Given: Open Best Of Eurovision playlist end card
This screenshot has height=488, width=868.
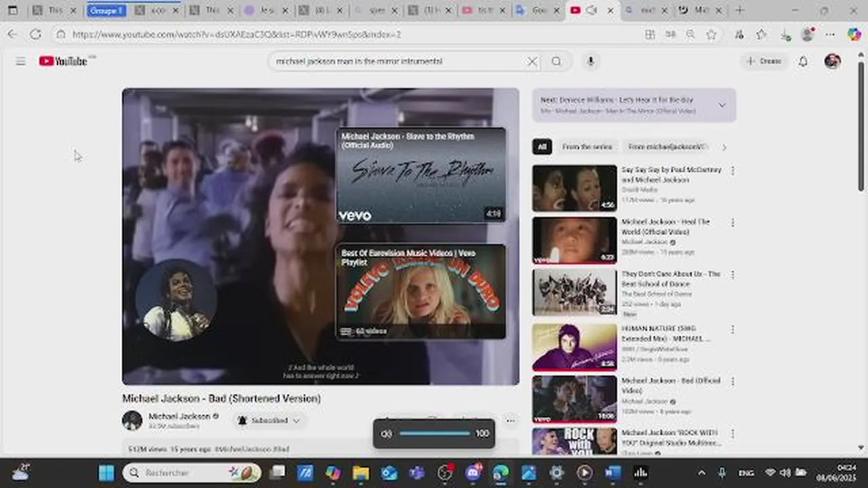Looking at the screenshot, I should pyautogui.click(x=421, y=292).
